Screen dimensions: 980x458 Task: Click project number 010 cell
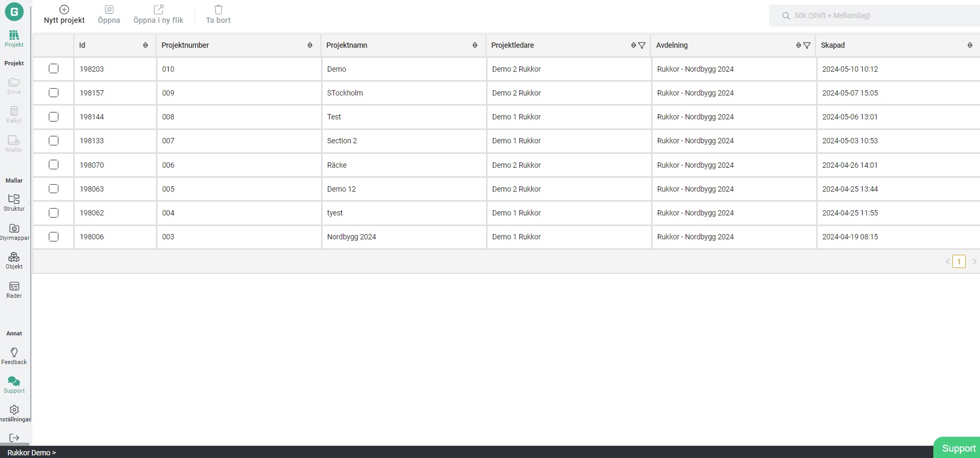tap(239, 69)
